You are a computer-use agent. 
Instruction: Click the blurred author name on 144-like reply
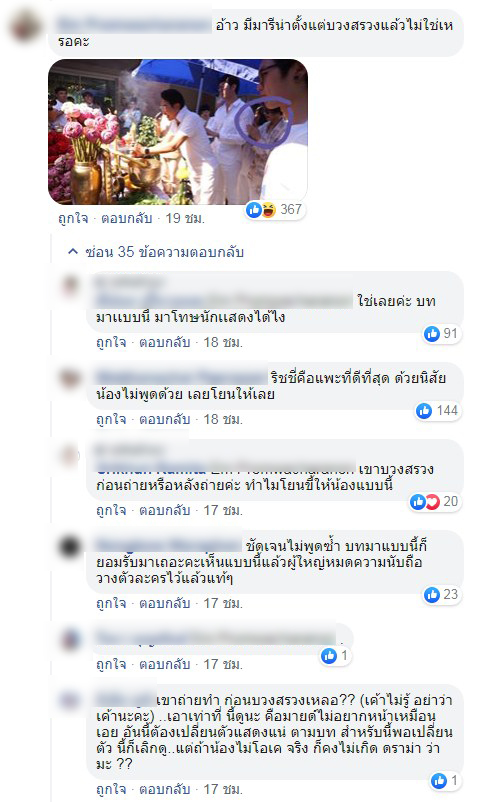pos(182,377)
